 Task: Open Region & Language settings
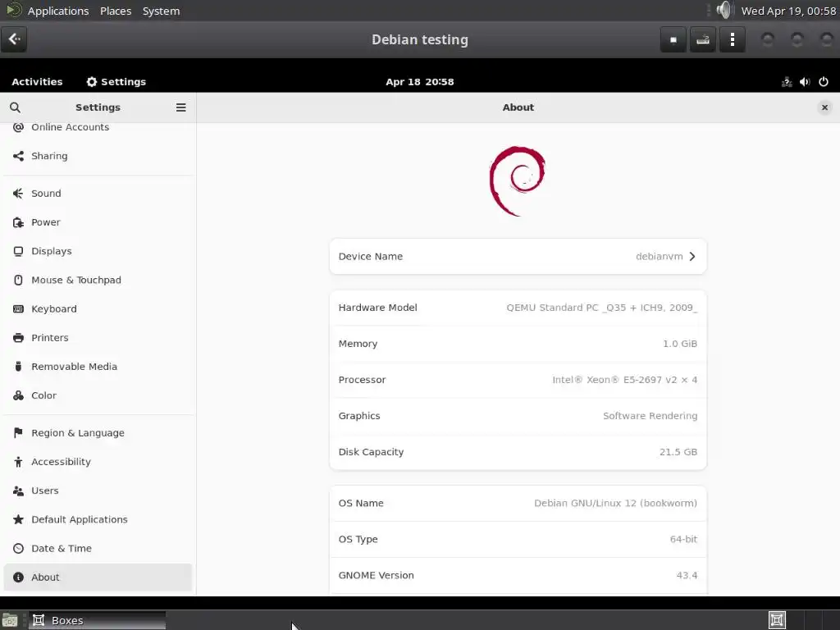98,433
